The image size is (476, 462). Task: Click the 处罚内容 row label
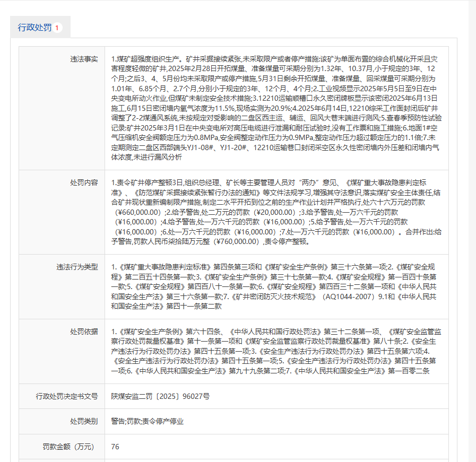pyautogui.click(x=84, y=182)
